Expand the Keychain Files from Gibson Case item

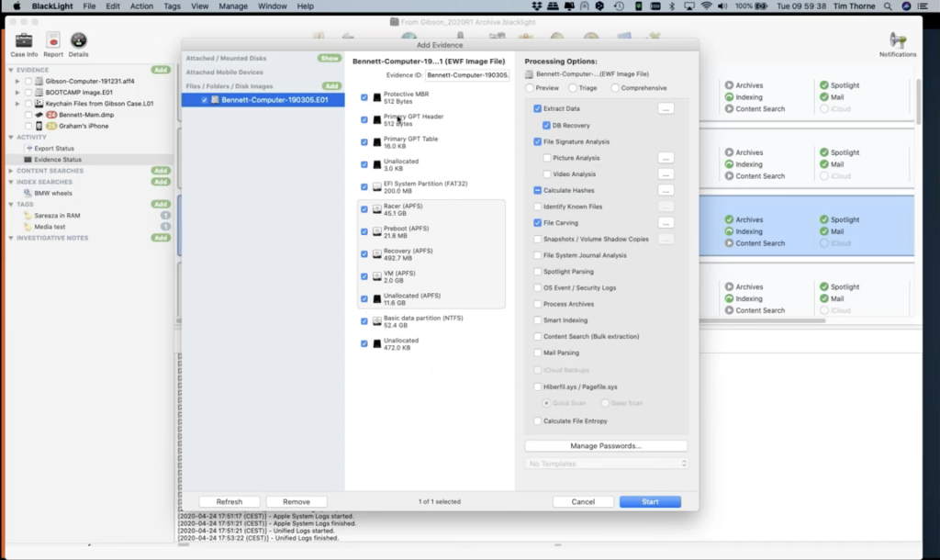click(17, 104)
